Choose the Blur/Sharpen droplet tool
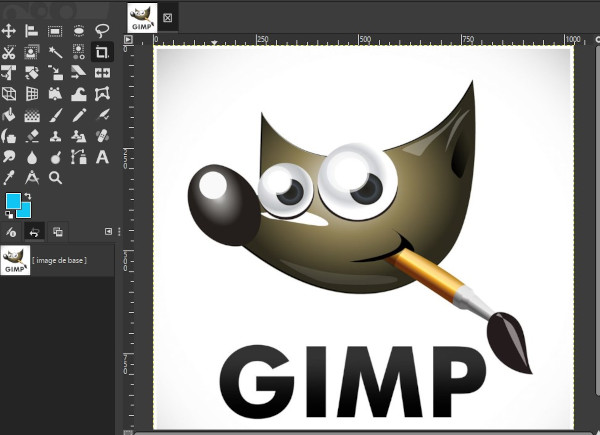Screen dimensions: 600x435 (32, 157)
